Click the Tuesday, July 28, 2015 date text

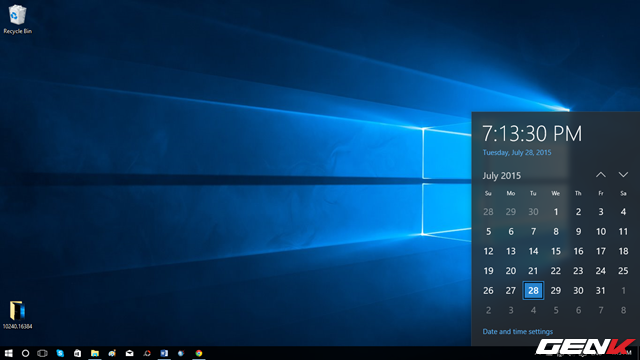coord(517,152)
